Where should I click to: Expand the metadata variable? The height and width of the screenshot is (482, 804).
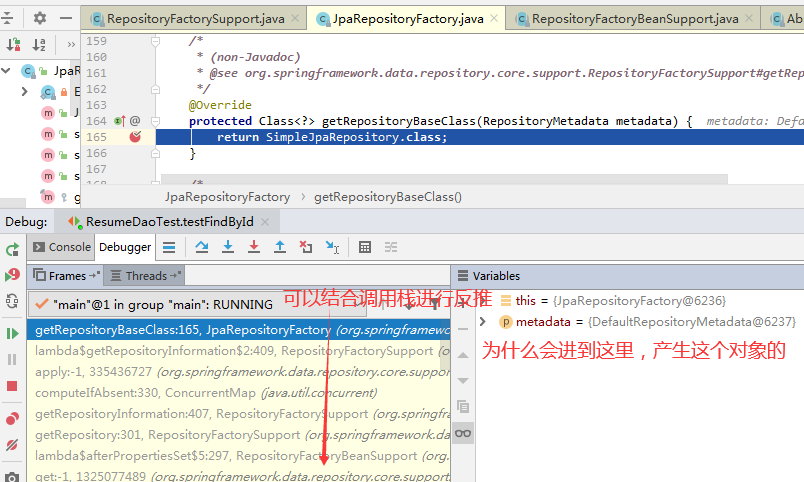pos(483,322)
